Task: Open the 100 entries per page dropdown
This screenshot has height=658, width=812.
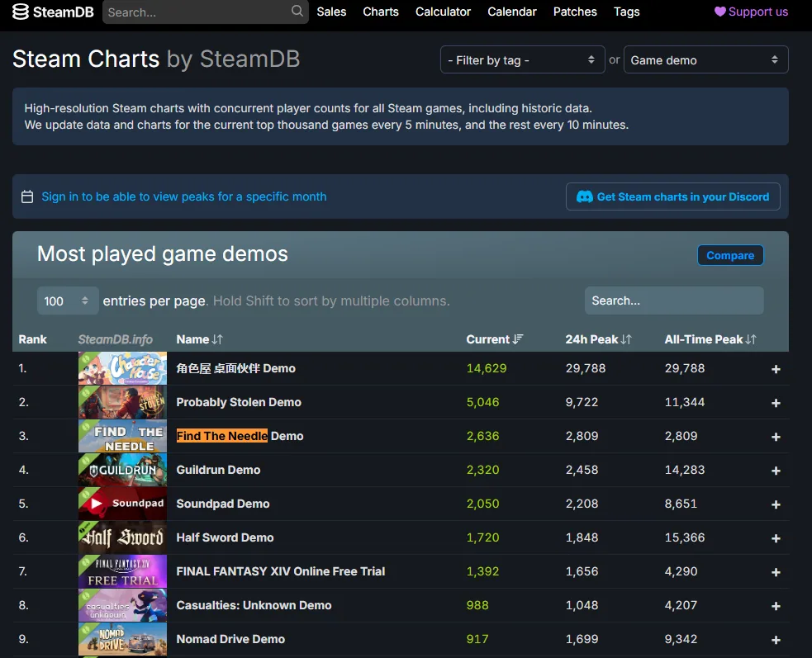Action: (67, 301)
